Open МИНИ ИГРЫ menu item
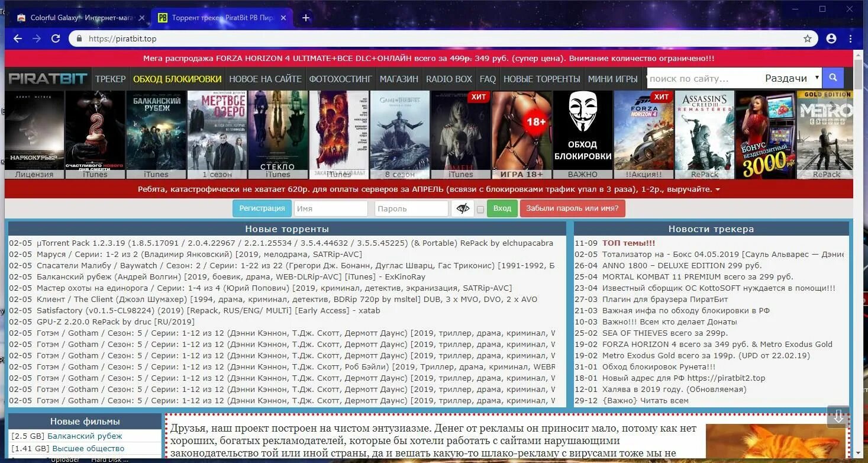 [x=613, y=79]
